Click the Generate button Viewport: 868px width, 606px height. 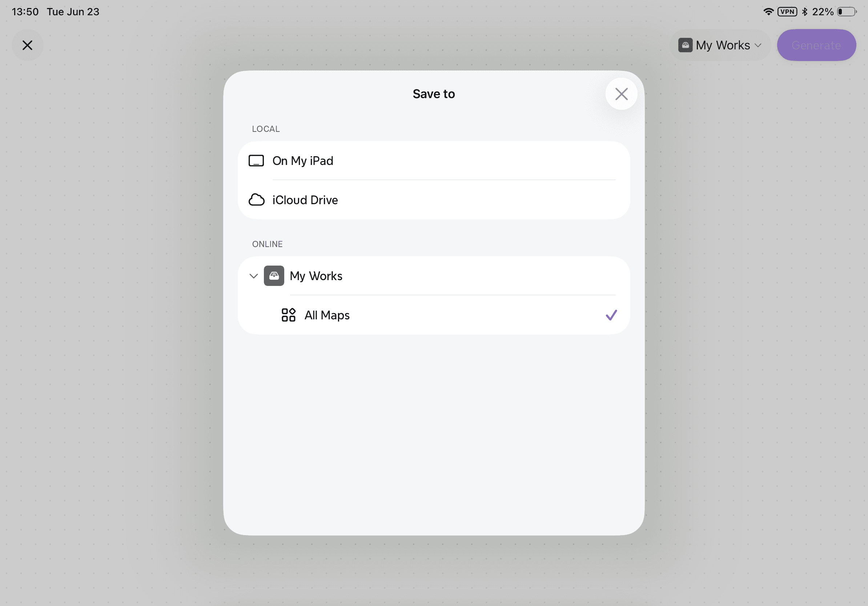click(x=816, y=45)
